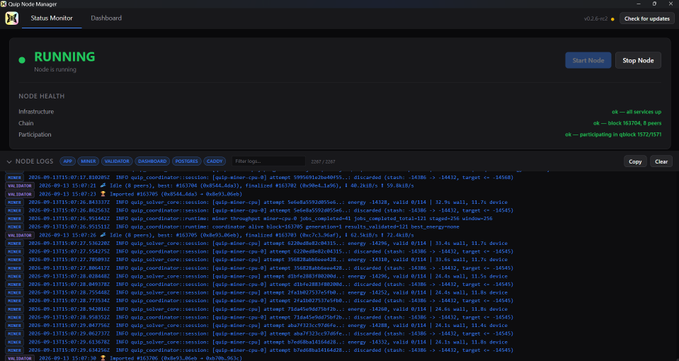This screenshot has height=361, width=679.
Task: Click the Start Node button
Action: (x=588, y=60)
